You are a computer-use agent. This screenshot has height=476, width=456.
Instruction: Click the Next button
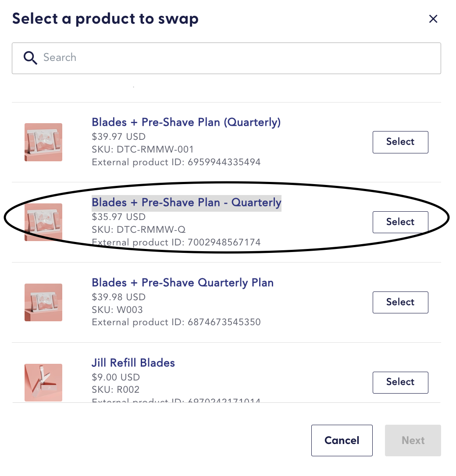tap(413, 440)
